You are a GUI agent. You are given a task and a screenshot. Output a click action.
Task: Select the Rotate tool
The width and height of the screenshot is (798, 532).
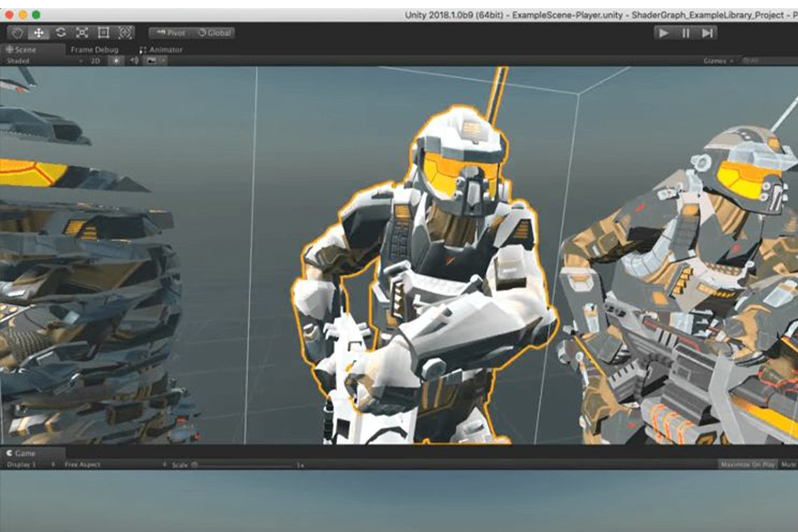click(x=60, y=33)
